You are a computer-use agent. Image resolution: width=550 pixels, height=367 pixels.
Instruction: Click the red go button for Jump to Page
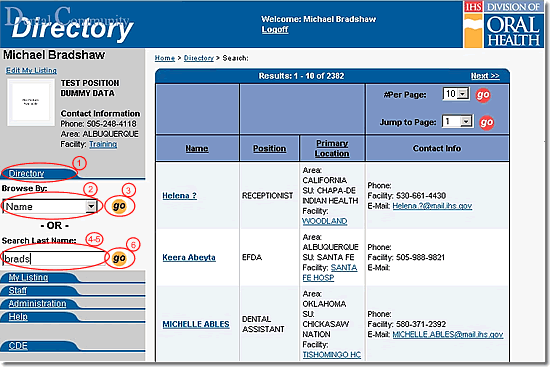pyautogui.click(x=487, y=122)
